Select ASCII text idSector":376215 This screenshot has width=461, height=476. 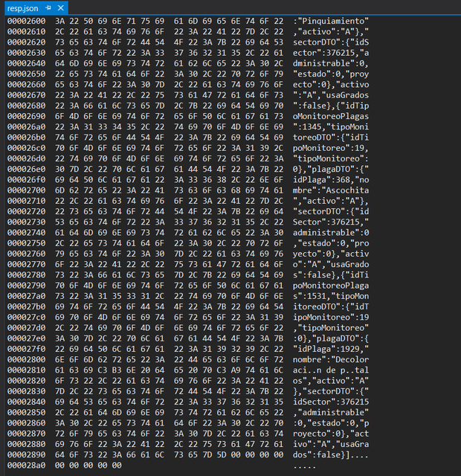click(x=331, y=402)
